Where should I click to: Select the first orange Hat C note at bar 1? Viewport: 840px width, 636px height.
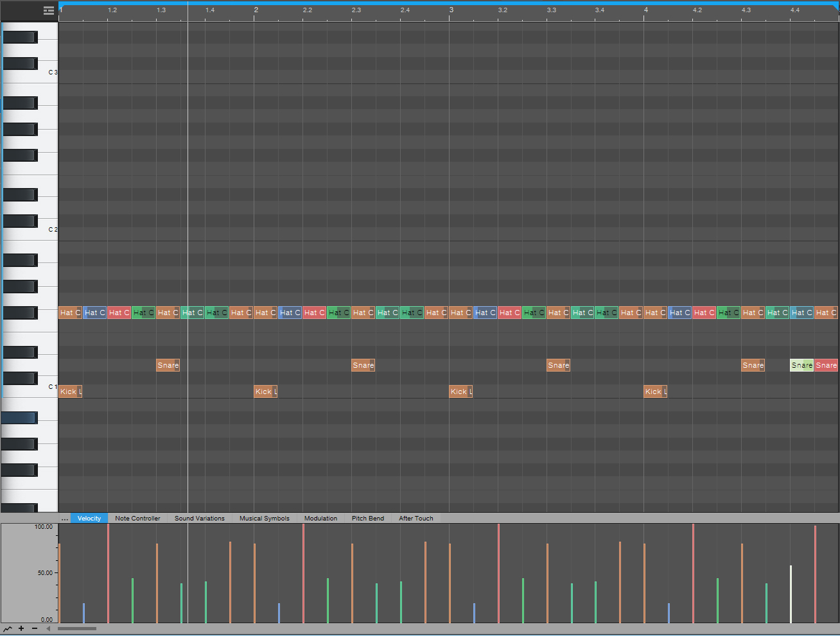click(71, 313)
